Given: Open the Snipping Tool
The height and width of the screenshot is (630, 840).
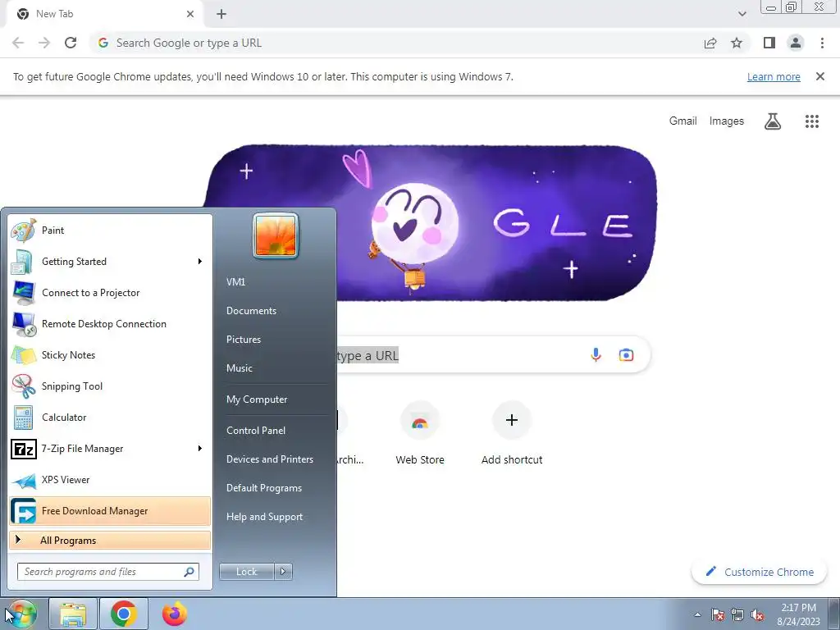Looking at the screenshot, I should click(x=110, y=386).
